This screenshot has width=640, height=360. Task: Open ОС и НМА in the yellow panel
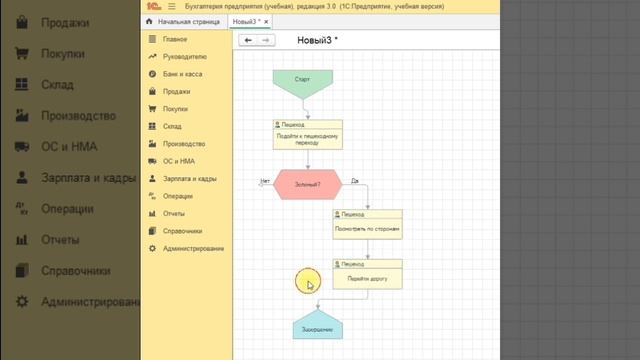(179, 161)
